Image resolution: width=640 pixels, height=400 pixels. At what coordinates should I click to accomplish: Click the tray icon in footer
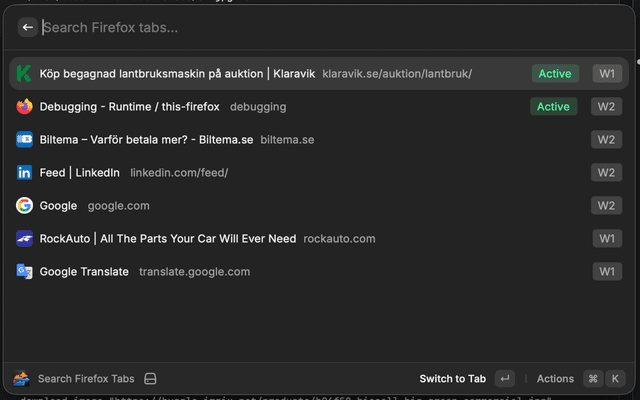click(151, 379)
